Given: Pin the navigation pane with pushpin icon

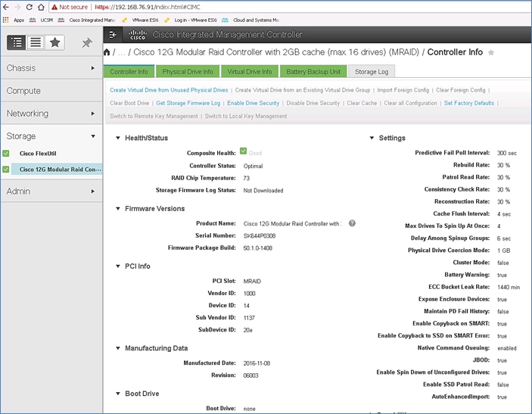Looking at the screenshot, I should pos(87,42).
